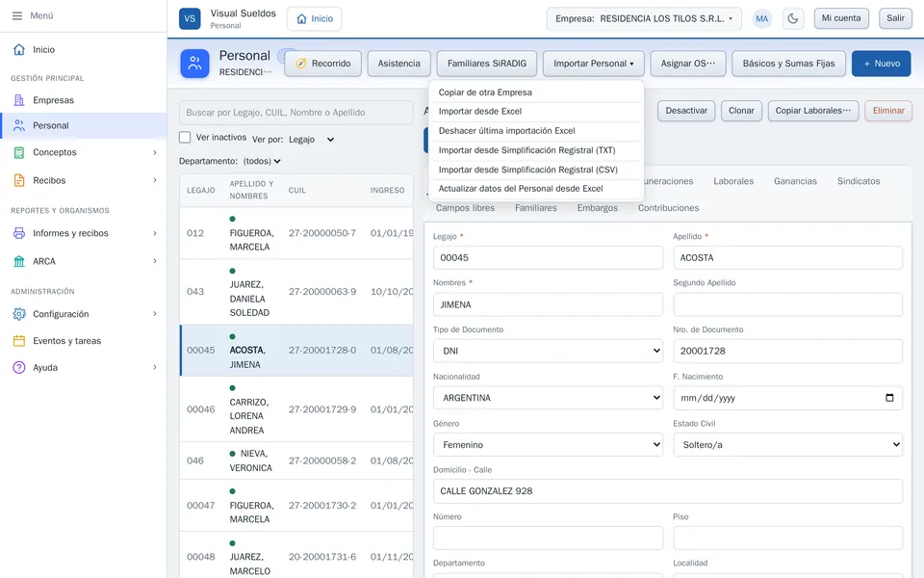Click the ARCA bank icon
Image resolution: width=924 pixels, height=578 pixels.
19,261
